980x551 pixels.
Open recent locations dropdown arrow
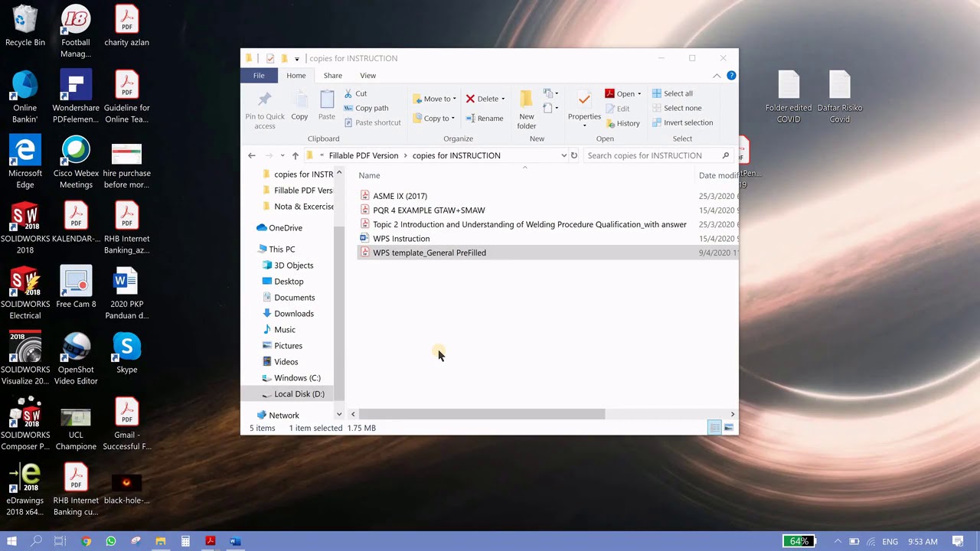(x=283, y=155)
